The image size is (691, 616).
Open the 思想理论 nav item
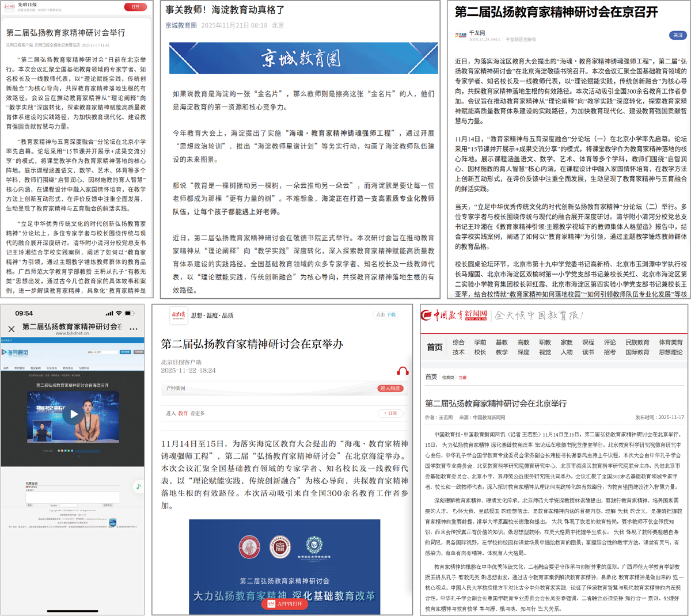pos(671,352)
